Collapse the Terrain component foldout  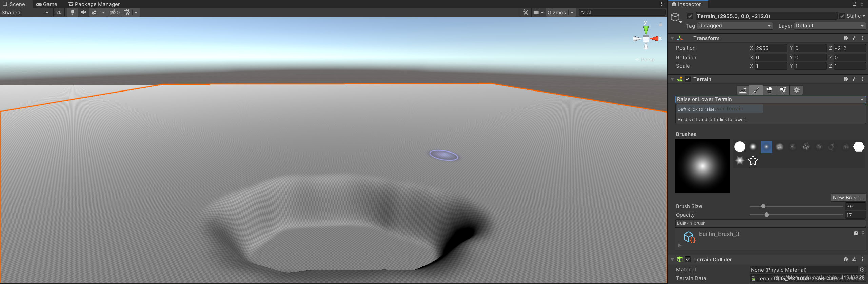click(x=672, y=79)
